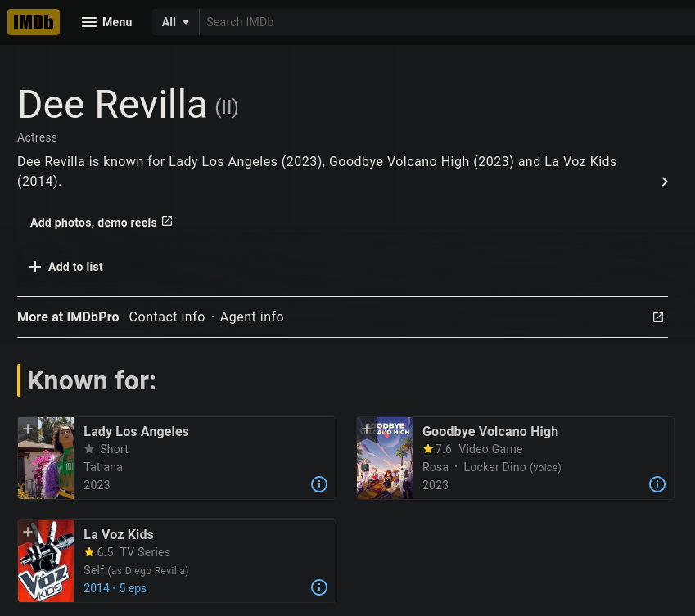Add Goodbye Volcano High to watchlist
Image resolution: width=695 pixels, height=616 pixels.
click(367, 429)
